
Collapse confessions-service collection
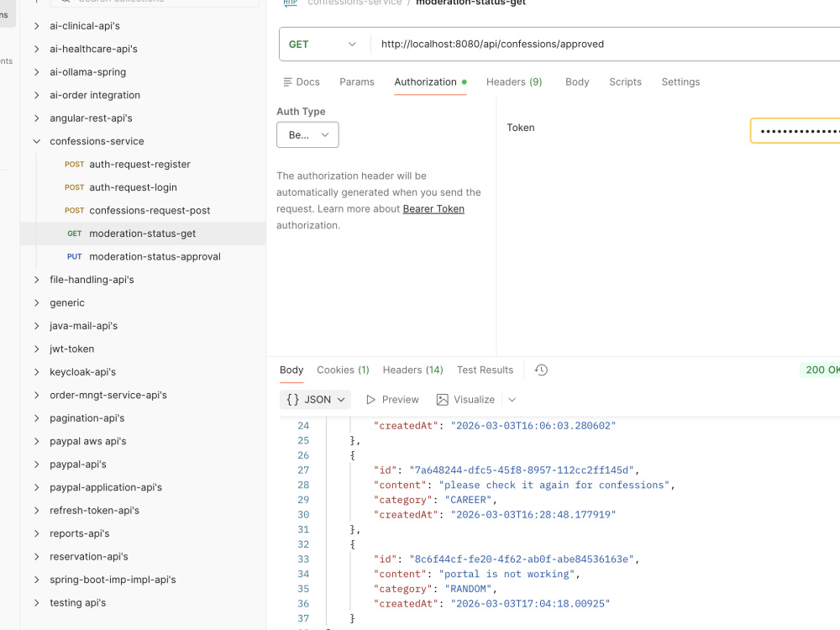pyautogui.click(x=36, y=141)
